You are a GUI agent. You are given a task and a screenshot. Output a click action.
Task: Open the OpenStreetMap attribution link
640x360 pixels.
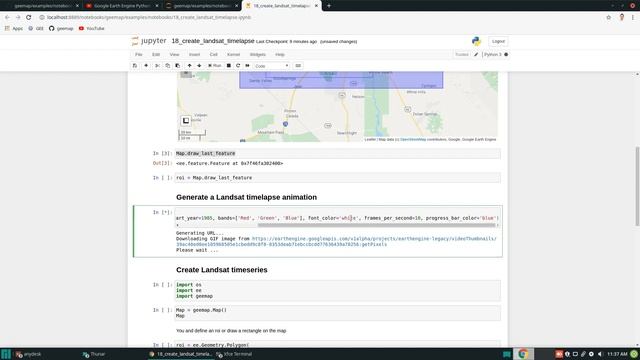(413, 140)
